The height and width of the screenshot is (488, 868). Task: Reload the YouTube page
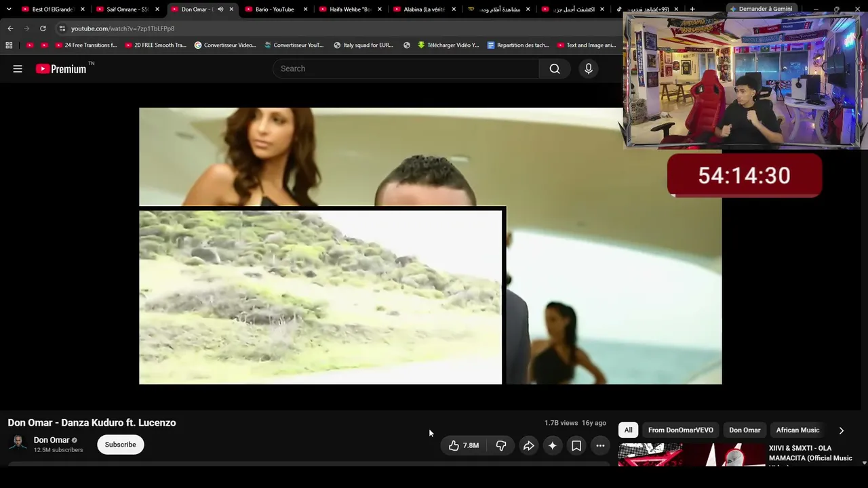[x=43, y=28]
